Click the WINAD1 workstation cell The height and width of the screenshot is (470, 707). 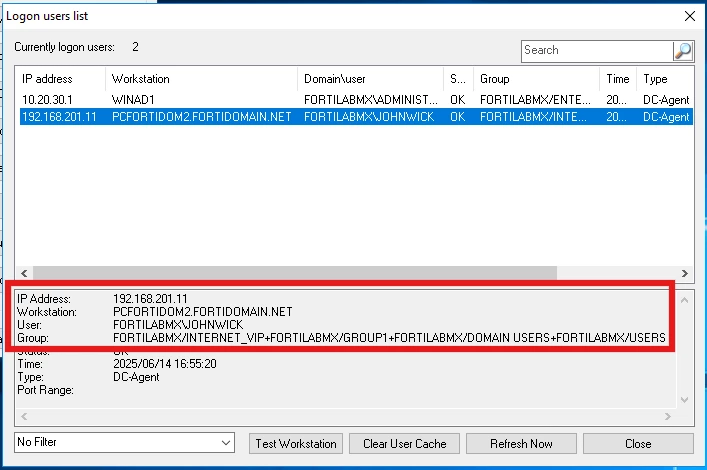[x=133, y=100]
